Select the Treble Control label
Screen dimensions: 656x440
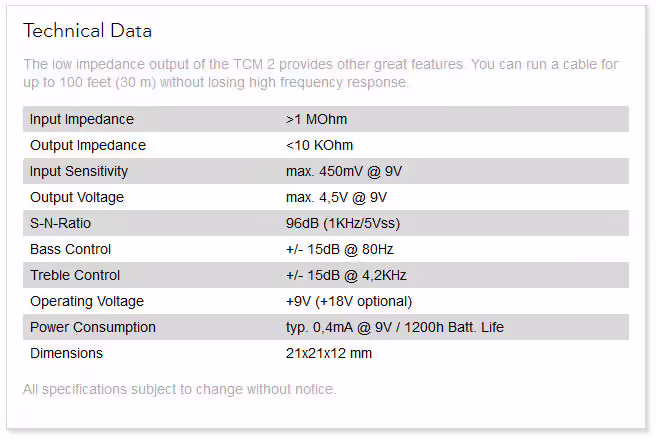tap(75, 275)
